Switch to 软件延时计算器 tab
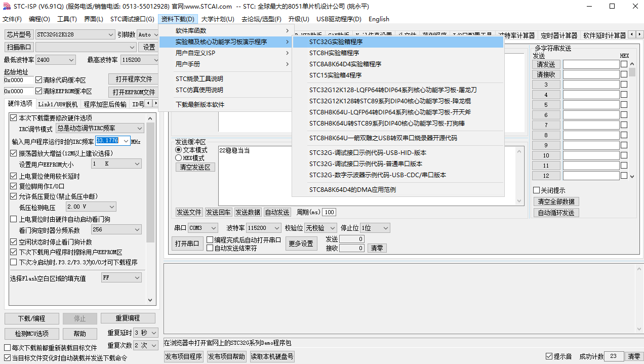Image resolution: width=644 pixels, height=364 pixels. click(604, 35)
